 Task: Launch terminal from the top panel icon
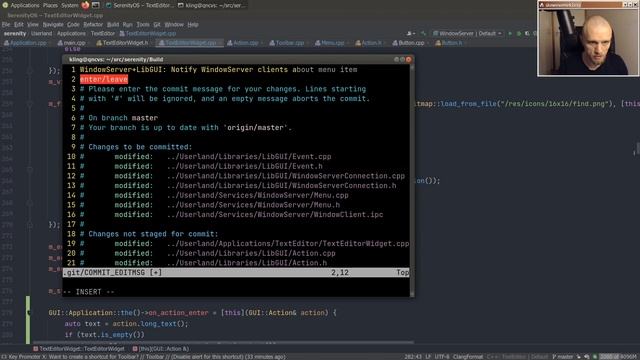point(96,5)
